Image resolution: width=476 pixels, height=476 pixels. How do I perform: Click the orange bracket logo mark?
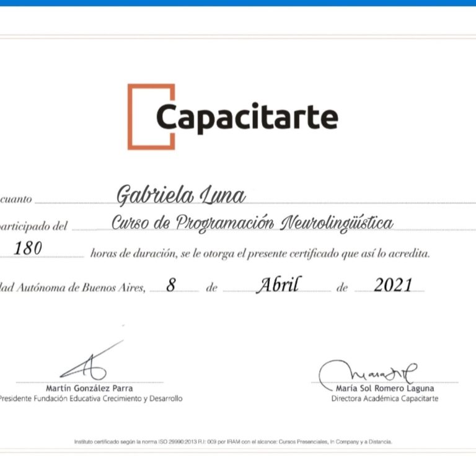click(151, 117)
